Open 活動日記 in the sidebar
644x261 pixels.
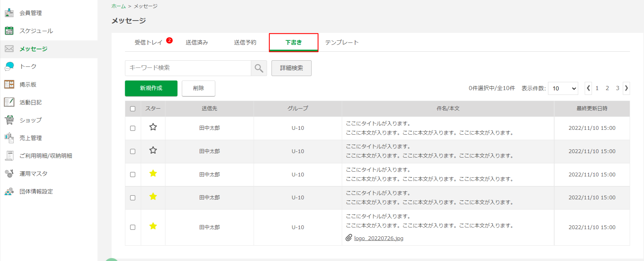pos(31,102)
